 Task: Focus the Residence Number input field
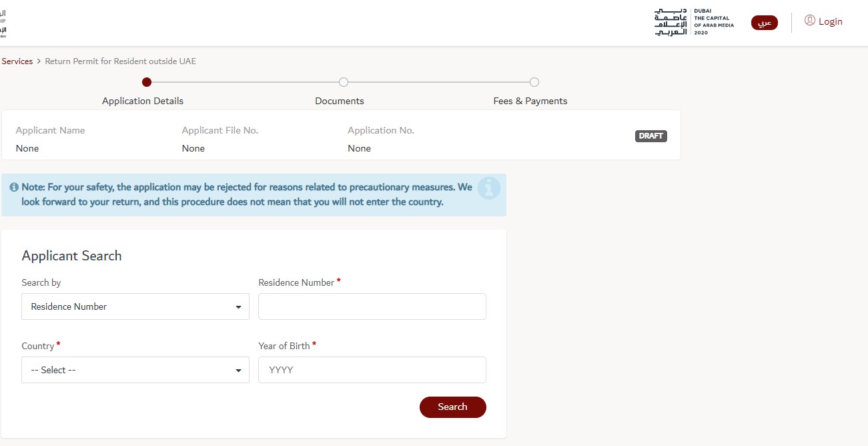tap(372, 306)
